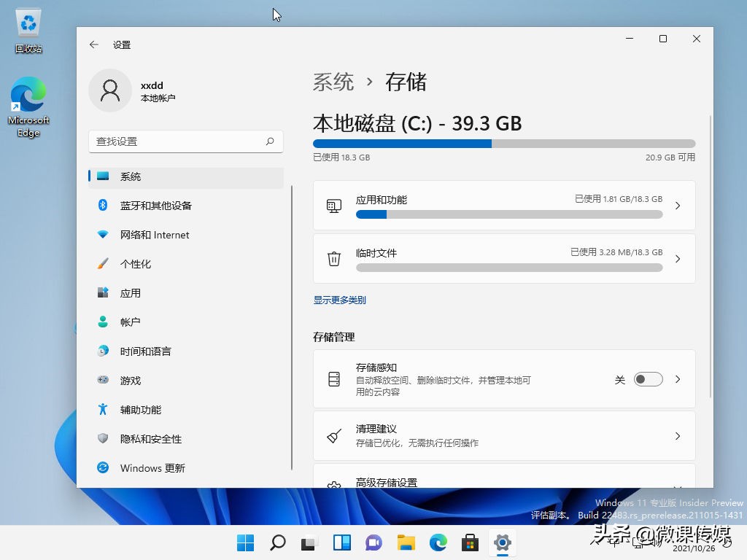Select Network & Internet in sidebar
The width and height of the screenshot is (747, 560).
(154, 234)
